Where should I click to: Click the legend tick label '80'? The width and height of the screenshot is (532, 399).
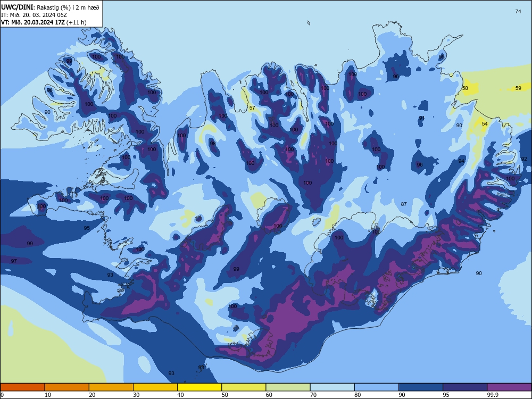point(358,395)
